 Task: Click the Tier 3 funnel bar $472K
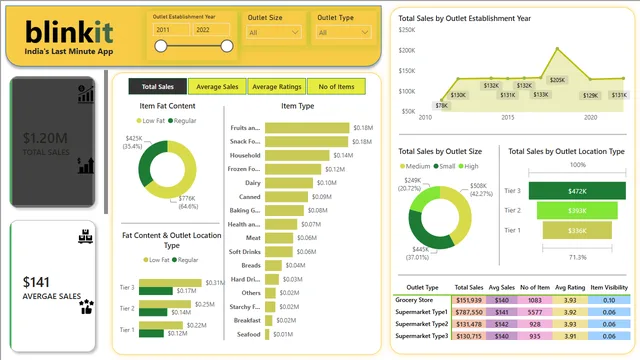click(577, 191)
